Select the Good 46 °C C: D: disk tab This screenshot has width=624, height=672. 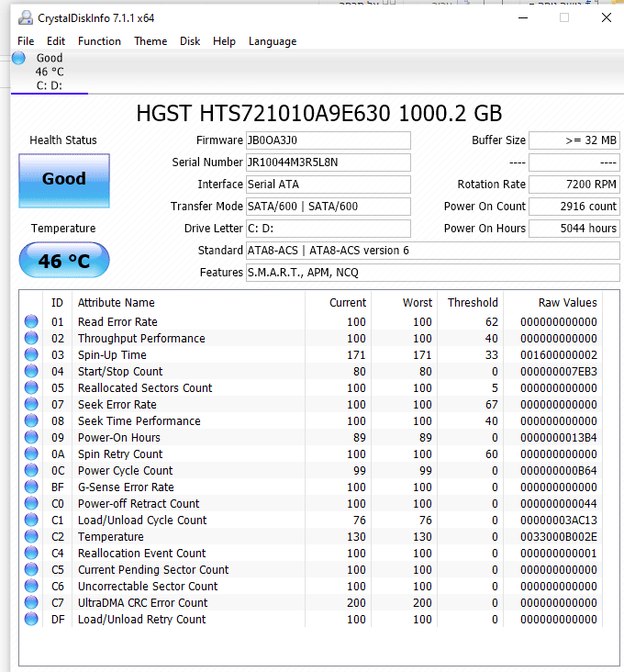[x=50, y=73]
